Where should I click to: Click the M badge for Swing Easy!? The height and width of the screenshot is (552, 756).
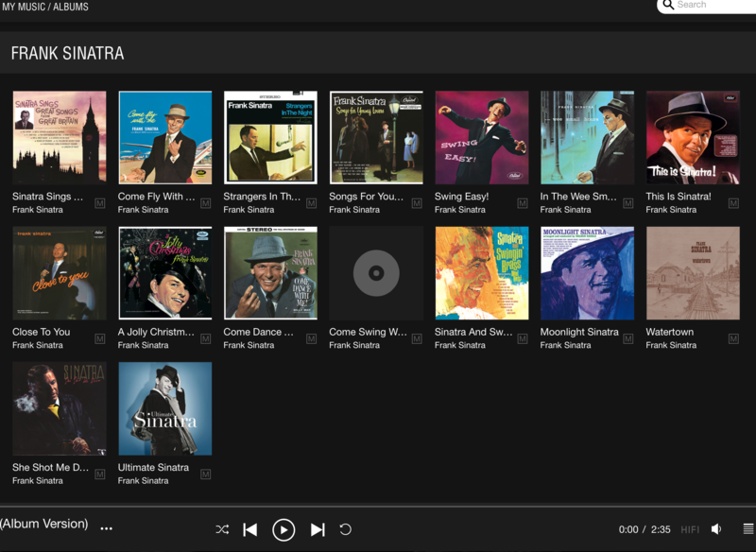(x=523, y=203)
